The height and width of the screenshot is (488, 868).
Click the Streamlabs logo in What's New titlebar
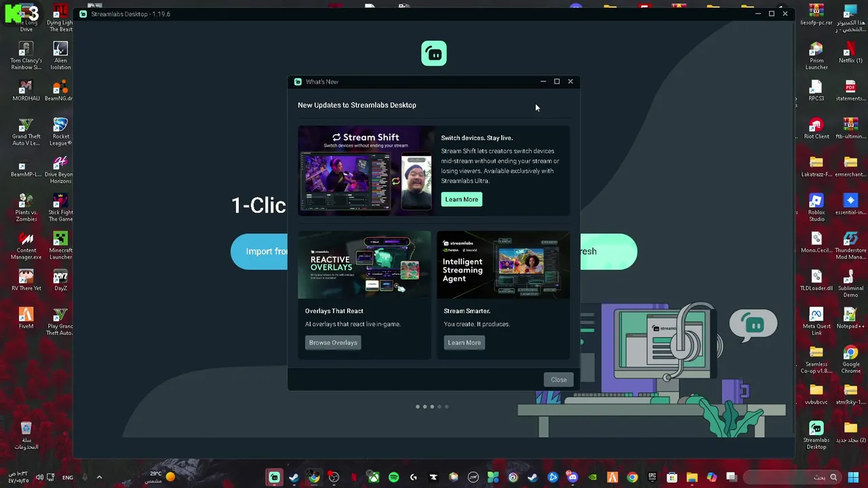(x=298, y=81)
